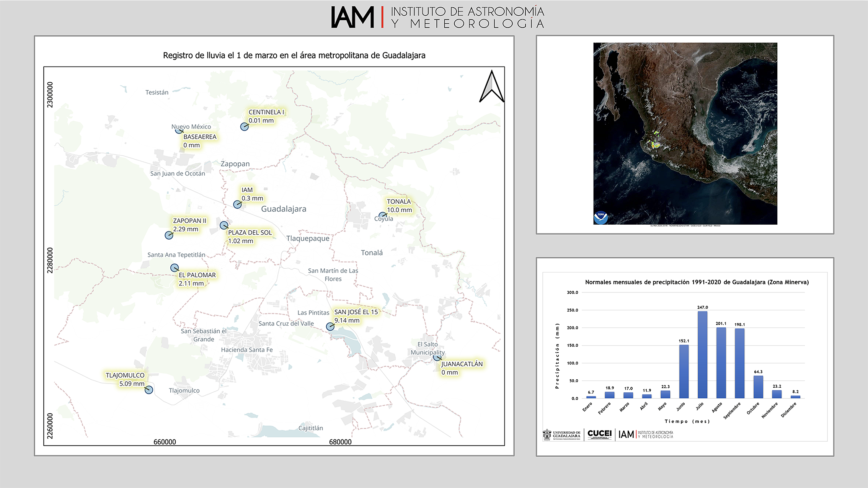The height and width of the screenshot is (488, 868).
Task: Click the TONALA station marker
Action: click(382, 215)
